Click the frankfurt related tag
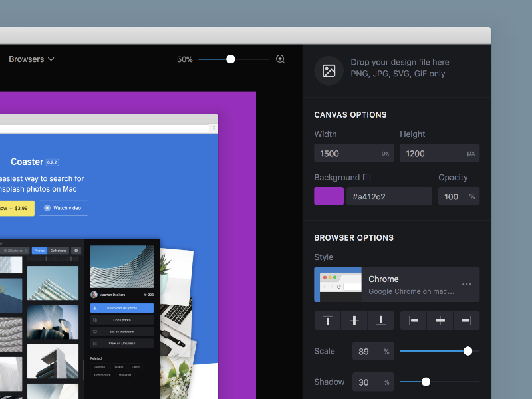Image resolution: width=532 pixels, height=399 pixels. (125, 376)
